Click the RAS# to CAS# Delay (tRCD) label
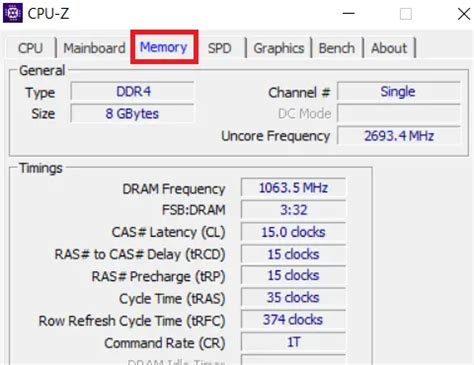The width and height of the screenshot is (474, 365). coord(140,255)
